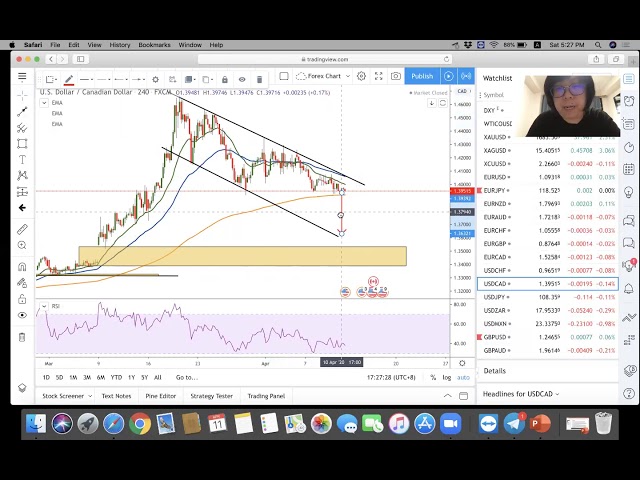Screen dimensions: 640x480
Task: Toggle log scale on price axis
Action: click(x=446, y=377)
